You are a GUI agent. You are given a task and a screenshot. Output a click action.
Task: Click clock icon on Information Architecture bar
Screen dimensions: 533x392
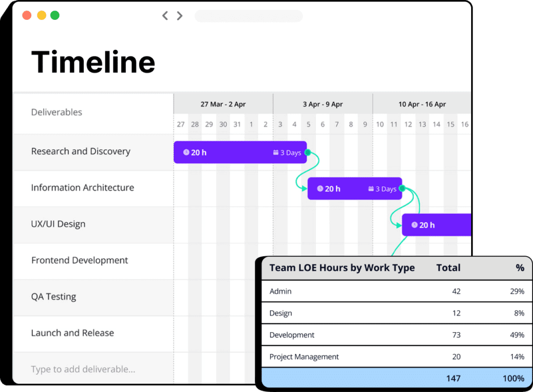click(x=320, y=188)
